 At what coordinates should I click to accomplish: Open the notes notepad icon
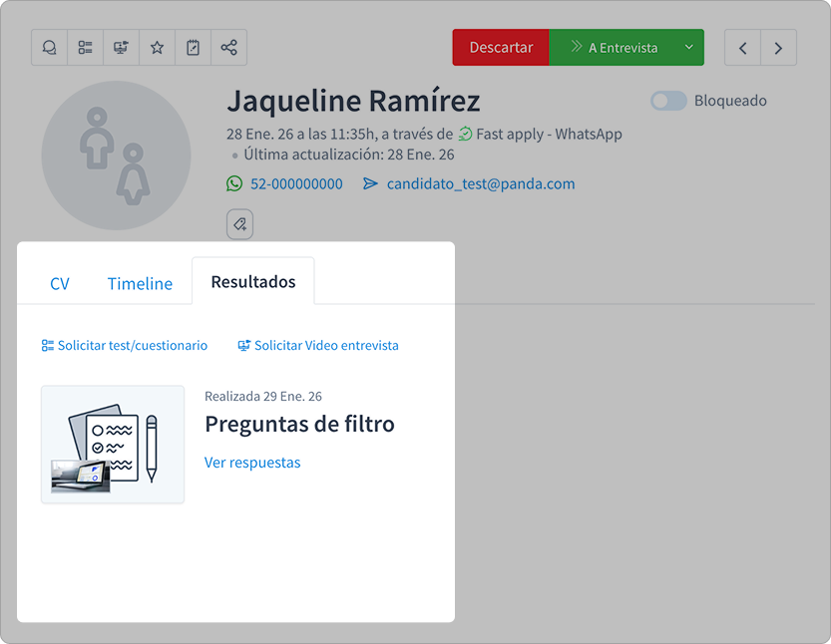tap(193, 47)
